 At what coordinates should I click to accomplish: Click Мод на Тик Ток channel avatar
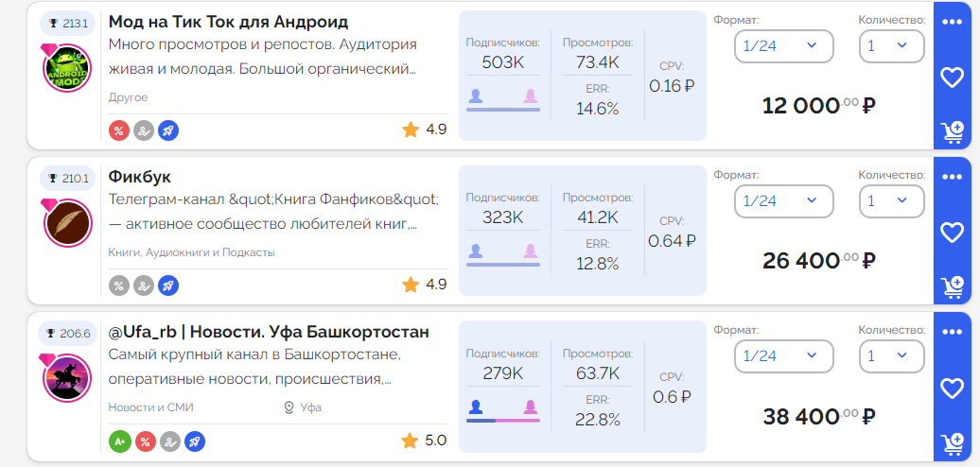point(67,70)
